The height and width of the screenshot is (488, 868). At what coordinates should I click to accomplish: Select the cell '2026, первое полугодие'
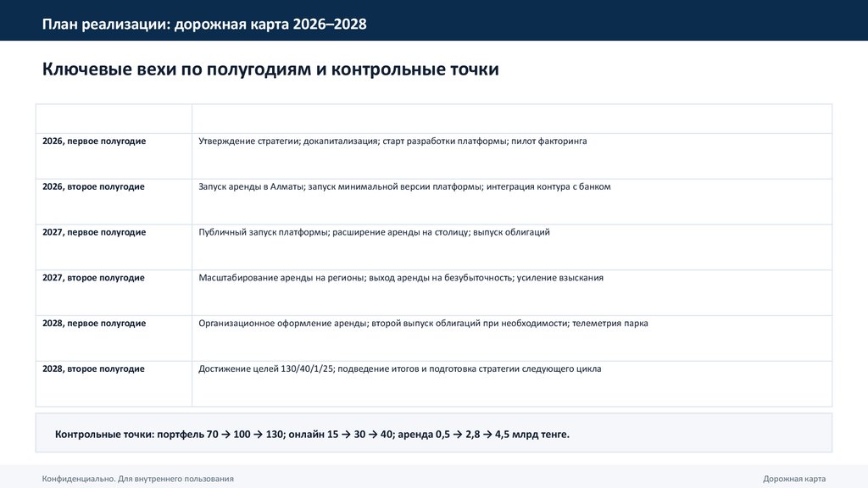pyautogui.click(x=114, y=156)
